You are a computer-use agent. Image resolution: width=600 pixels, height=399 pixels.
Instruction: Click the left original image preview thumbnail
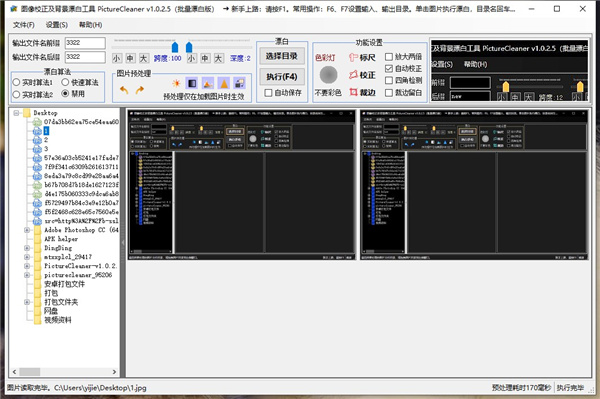[242, 185]
